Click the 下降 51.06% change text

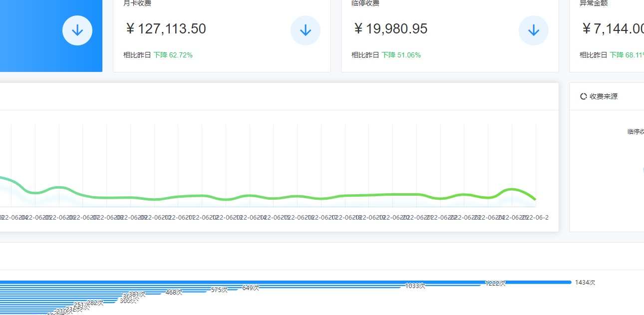pyautogui.click(x=401, y=55)
